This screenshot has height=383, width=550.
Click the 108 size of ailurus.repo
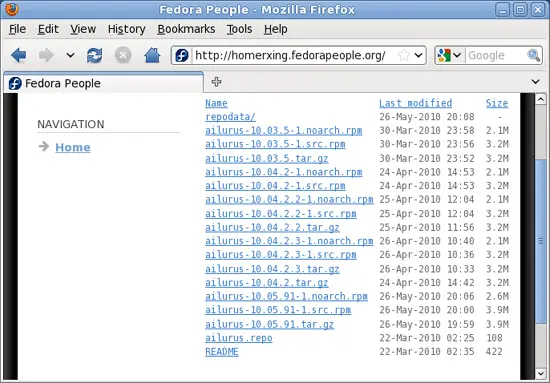click(x=494, y=338)
